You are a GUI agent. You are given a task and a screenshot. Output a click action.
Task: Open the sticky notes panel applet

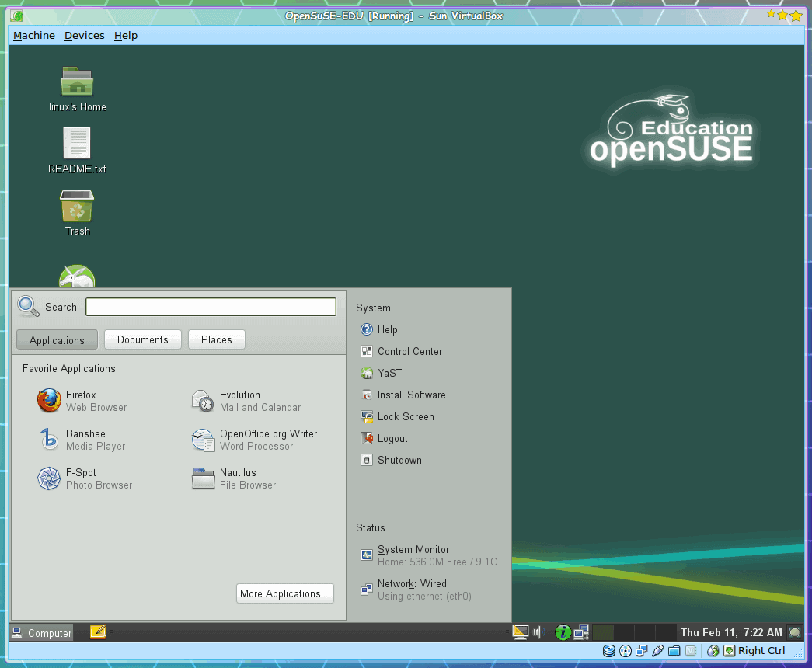[98, 631]
